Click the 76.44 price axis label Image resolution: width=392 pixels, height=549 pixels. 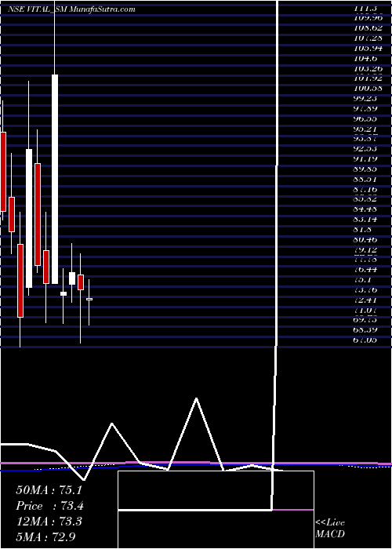click(x=365, y=270)
